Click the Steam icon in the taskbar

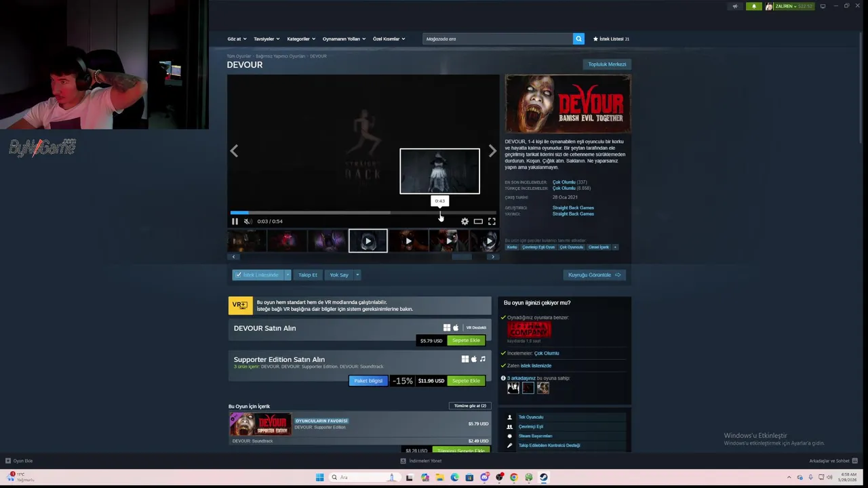pos(543,477)
